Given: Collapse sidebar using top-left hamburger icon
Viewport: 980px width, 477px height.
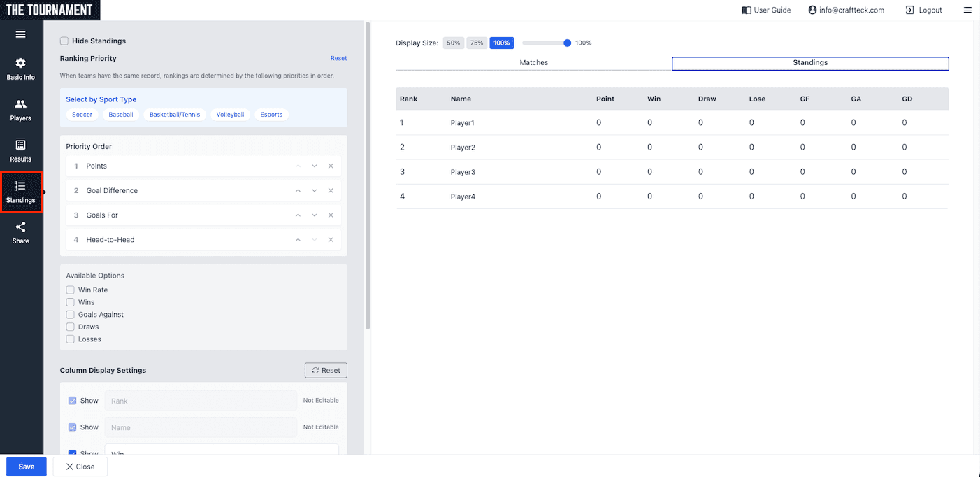Looking at the screenshot, I should pyautogui.click(x=20, y=34).
